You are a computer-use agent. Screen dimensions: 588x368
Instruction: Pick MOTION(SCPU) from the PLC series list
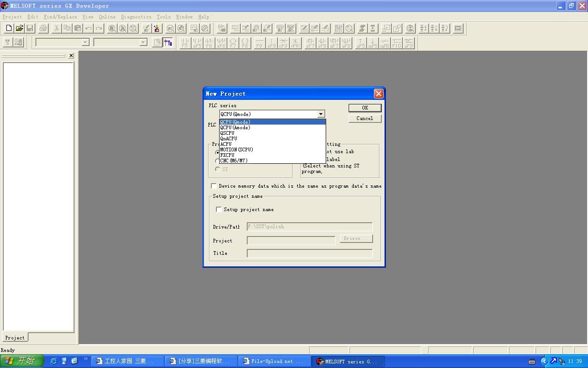[x=236, y=149]
